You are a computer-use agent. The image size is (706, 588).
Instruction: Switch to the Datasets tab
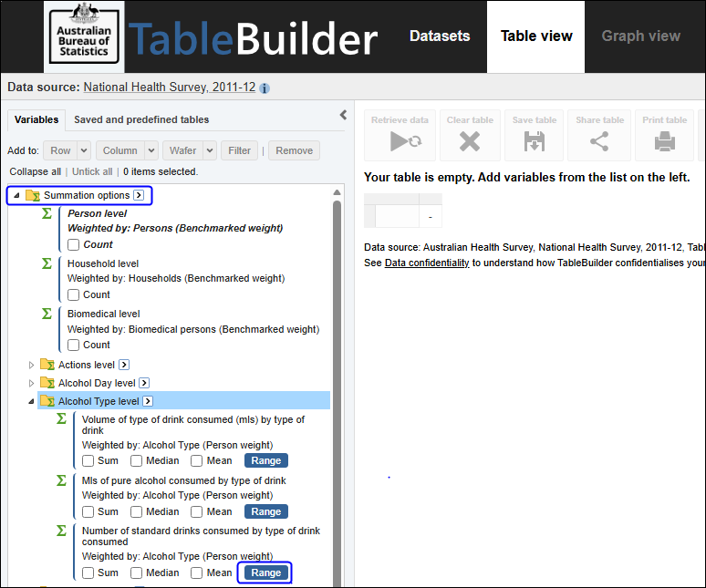440,36
